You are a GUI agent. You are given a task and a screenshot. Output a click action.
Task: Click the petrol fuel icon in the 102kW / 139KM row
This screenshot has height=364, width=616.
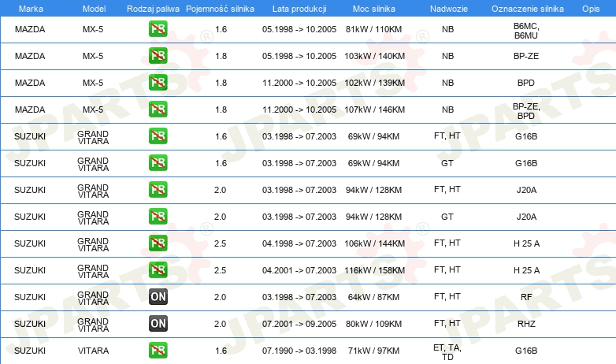(158, 83)
